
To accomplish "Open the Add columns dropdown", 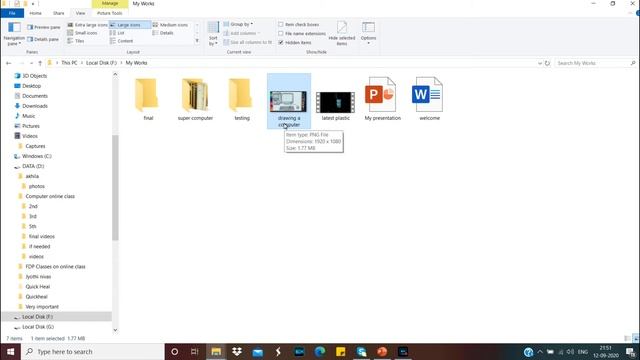I will pyautogui.click(x=242, y=33).
